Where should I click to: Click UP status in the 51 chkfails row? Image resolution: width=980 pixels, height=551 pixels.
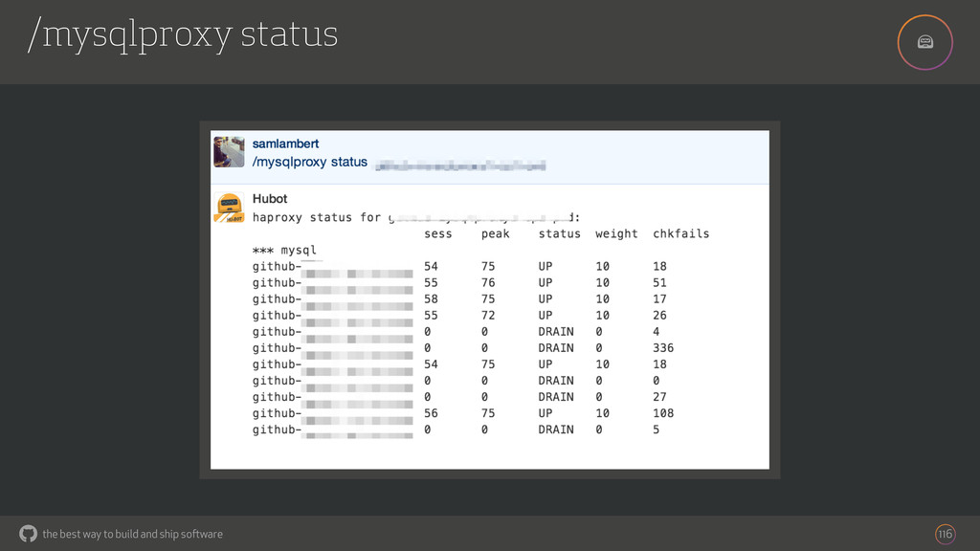point(546,283)
